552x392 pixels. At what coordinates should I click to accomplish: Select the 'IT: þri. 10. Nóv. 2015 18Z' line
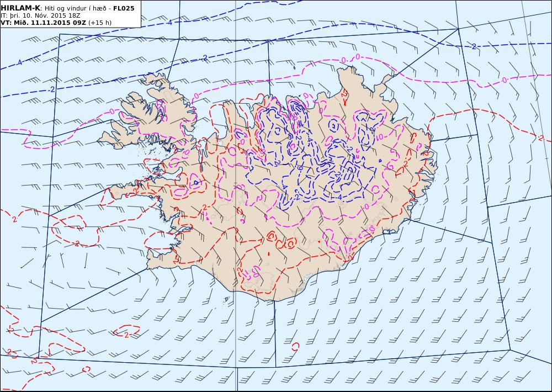coord(40,15)
